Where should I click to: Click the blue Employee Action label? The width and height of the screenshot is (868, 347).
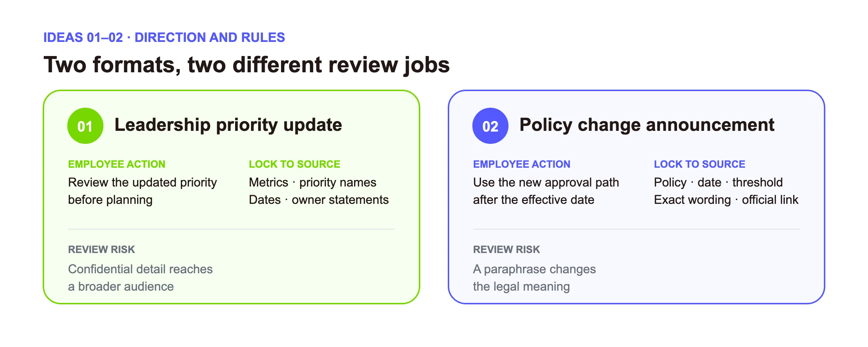(x=522, y=164)
